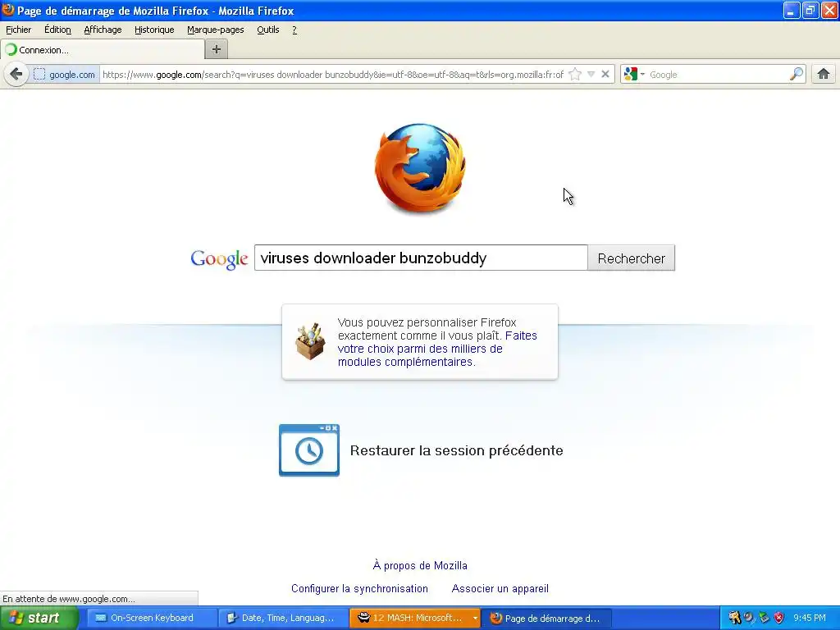The height and width of the screenshot is (630, 840).
Task: Click the taskbar clock showing 9:45 PM
Action: point(810,618)
